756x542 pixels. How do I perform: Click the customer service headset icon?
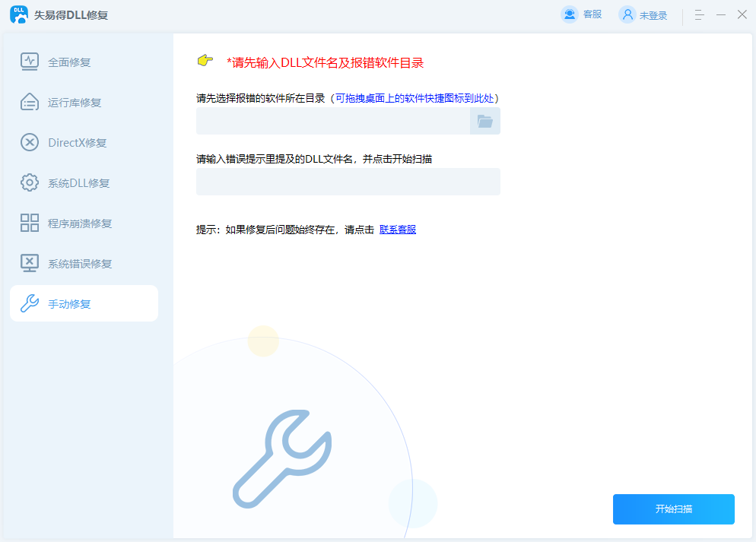569,14
